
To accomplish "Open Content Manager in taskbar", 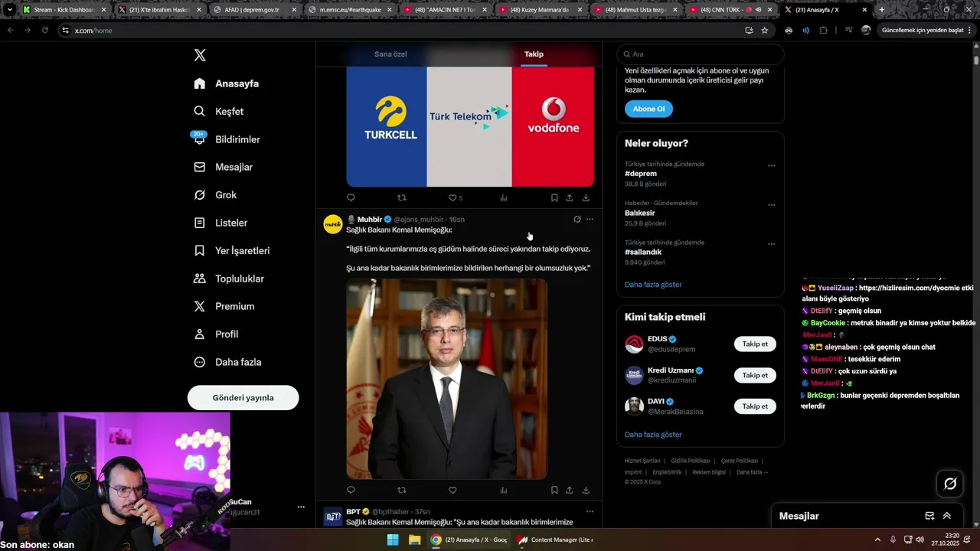I will point(556,540).
